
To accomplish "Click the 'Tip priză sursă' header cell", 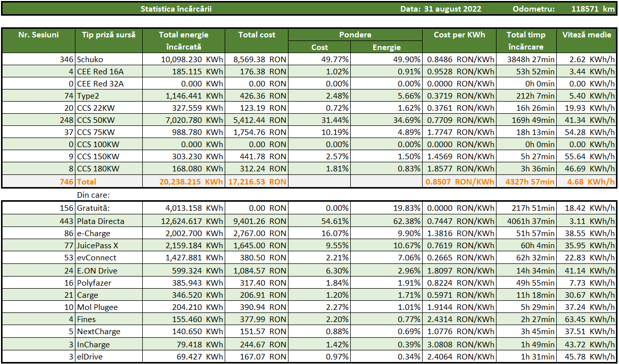I will pyautogui.click(x=109, y=35).
